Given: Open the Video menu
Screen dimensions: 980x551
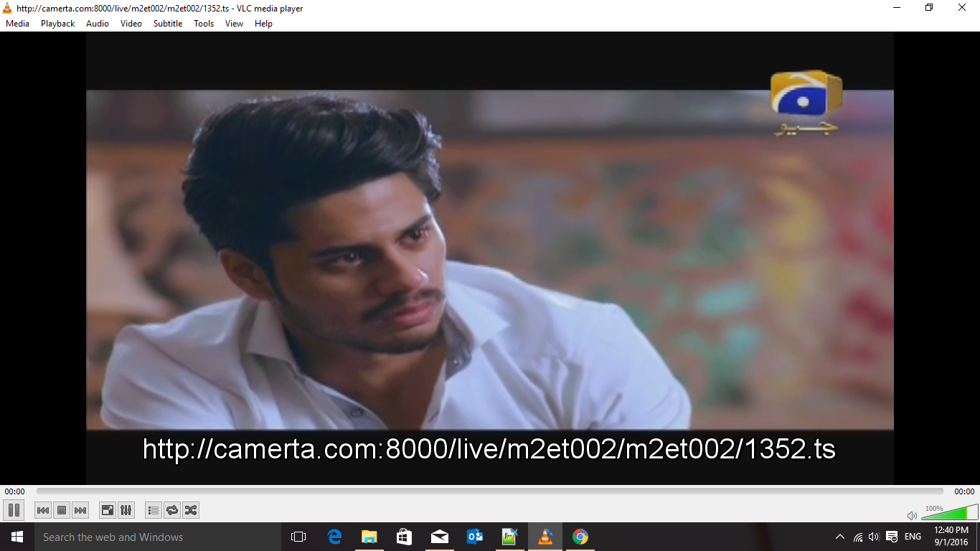Looking at the screenshot, I should pos(131,24).
